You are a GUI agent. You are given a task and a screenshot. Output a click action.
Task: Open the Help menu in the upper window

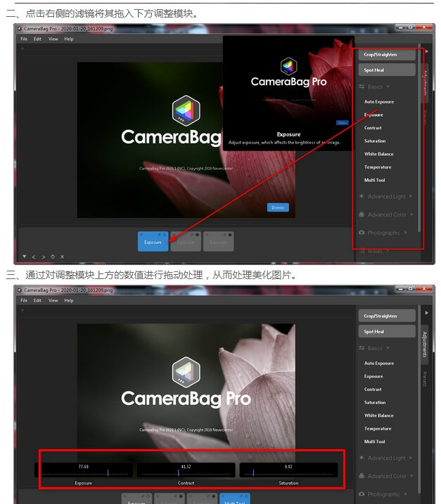(x=69, y=39)
